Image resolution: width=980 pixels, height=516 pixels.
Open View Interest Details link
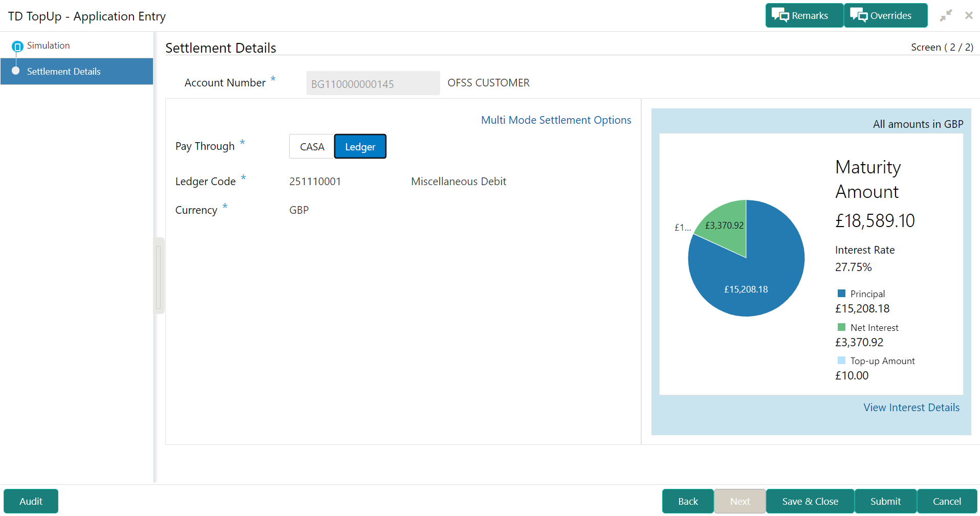click(911, 408)
